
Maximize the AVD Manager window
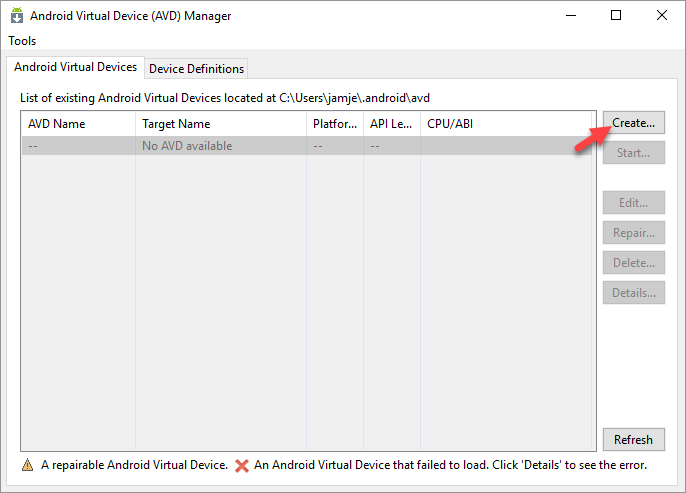pyautogui.click(x=616, y=15)
